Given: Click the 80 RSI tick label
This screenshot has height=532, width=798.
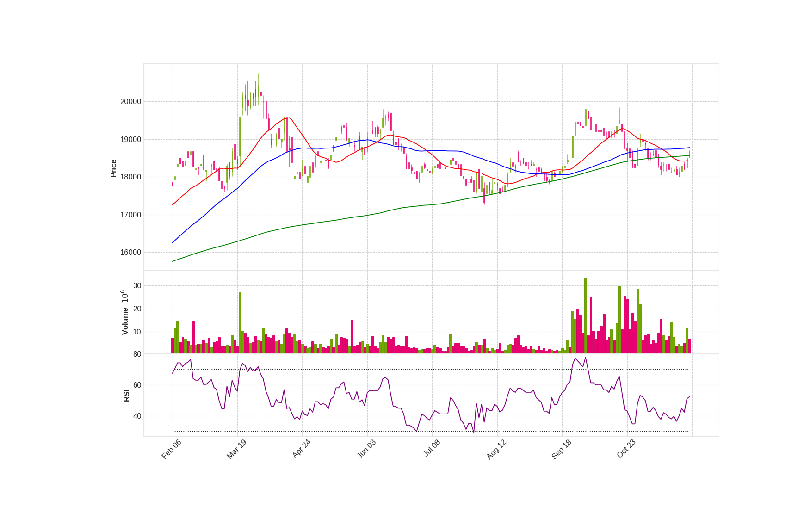Looking at the screenshot, I should coord(137,354).
